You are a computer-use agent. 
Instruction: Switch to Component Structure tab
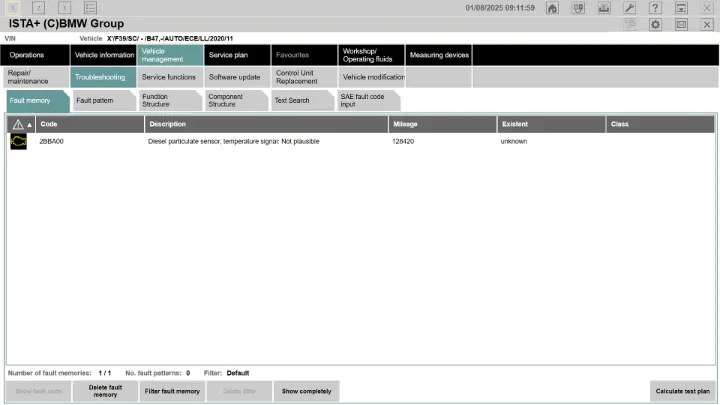pyautogui.click(x=236, y=101)
